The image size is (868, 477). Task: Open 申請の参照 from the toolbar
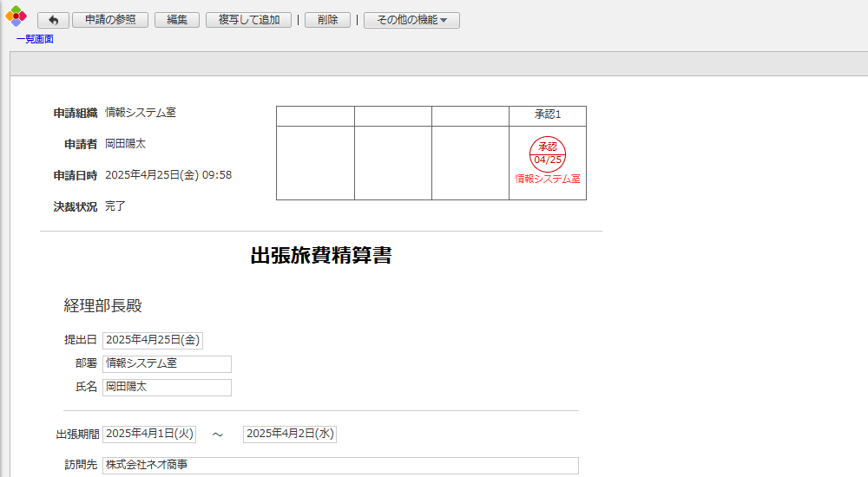(x=110, y=20)
